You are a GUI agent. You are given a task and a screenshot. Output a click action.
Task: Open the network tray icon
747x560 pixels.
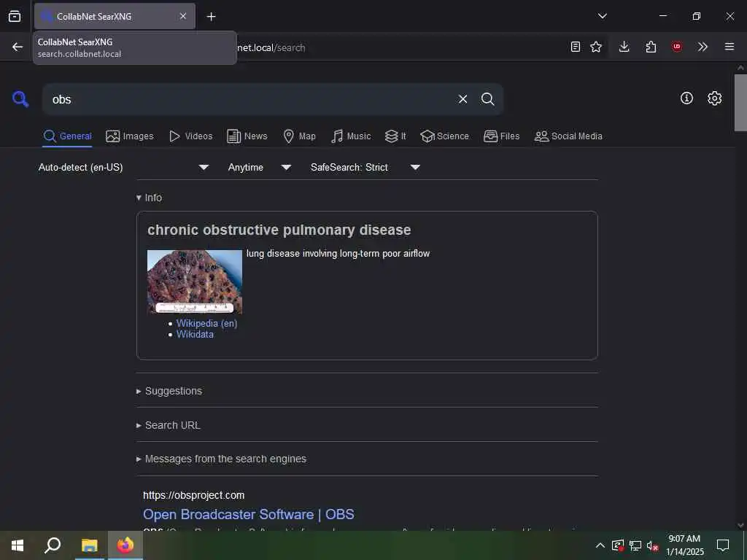point(635,545)
